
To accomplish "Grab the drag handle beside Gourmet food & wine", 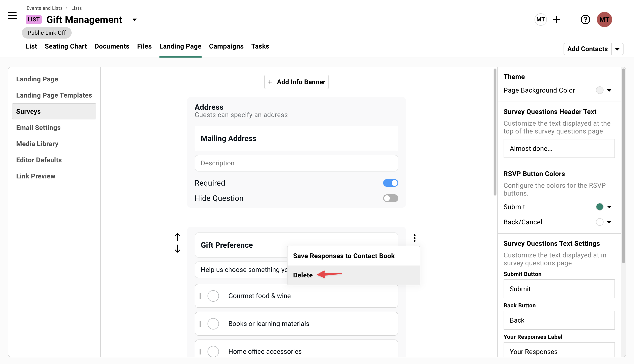I will pyautogui.click(x=199, y=296).
